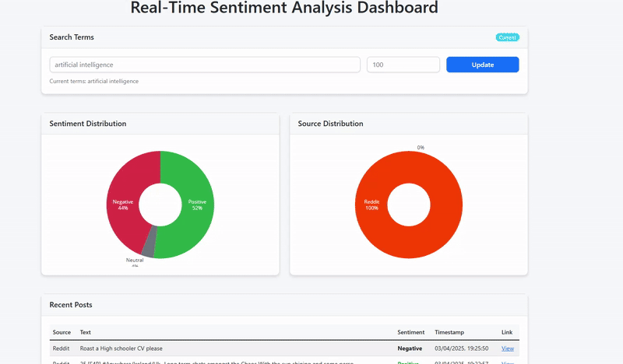The height and width of the screenshot is (364, 623).
Task: Click the Real-Time Sentiment Analysis Dashboard title
Action: tap(284, 8)
